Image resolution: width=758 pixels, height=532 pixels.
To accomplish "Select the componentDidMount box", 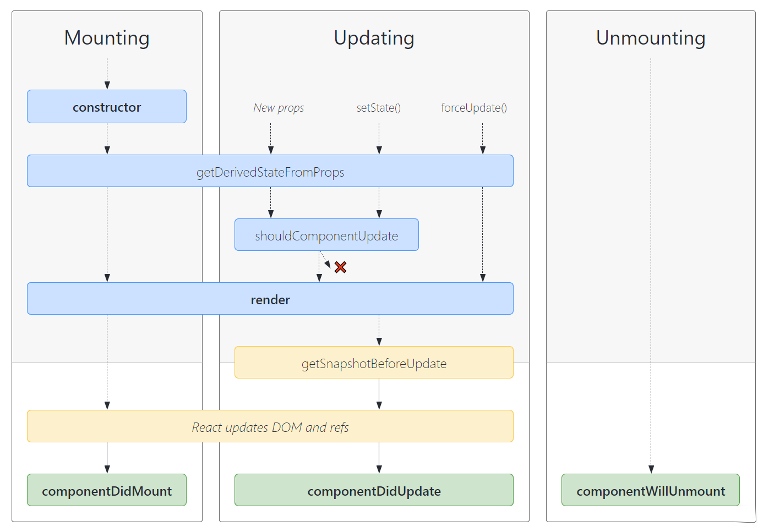I will tap(107, 490).
